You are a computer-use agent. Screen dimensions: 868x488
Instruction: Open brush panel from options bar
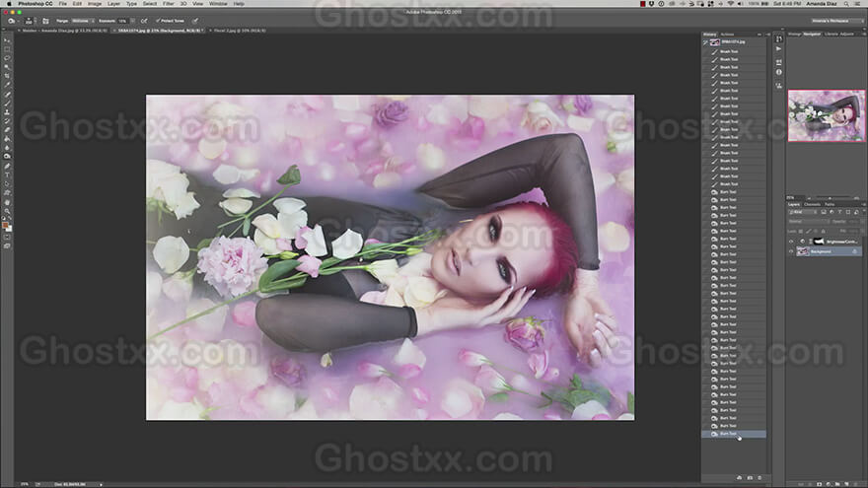(46, 21)
